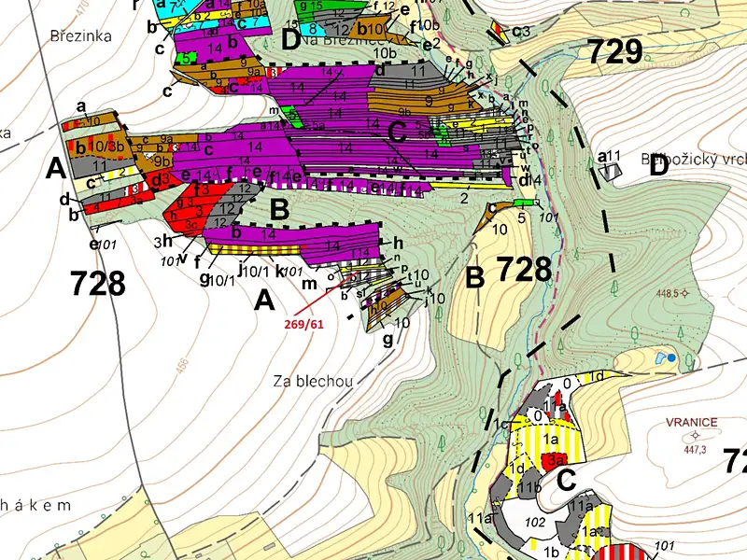Select the "448,5" elevation value
The width and height of the screenshot is (747, 560).
coord(667,294)
